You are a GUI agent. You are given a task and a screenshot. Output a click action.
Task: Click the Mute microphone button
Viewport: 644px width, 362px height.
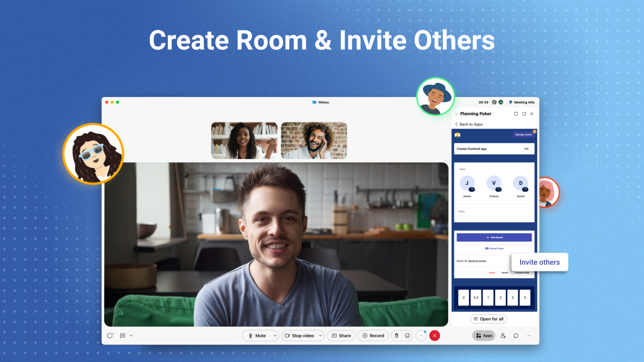click(x=257, y=336)
